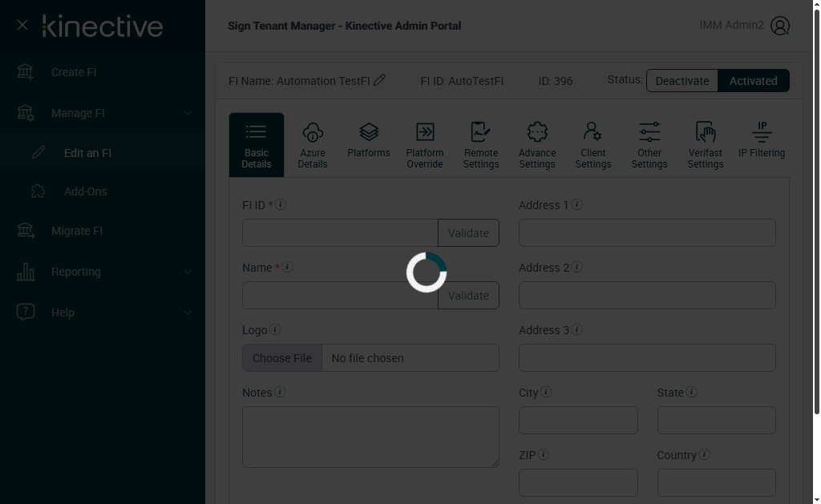Focus the Name input field

point(340,295)
